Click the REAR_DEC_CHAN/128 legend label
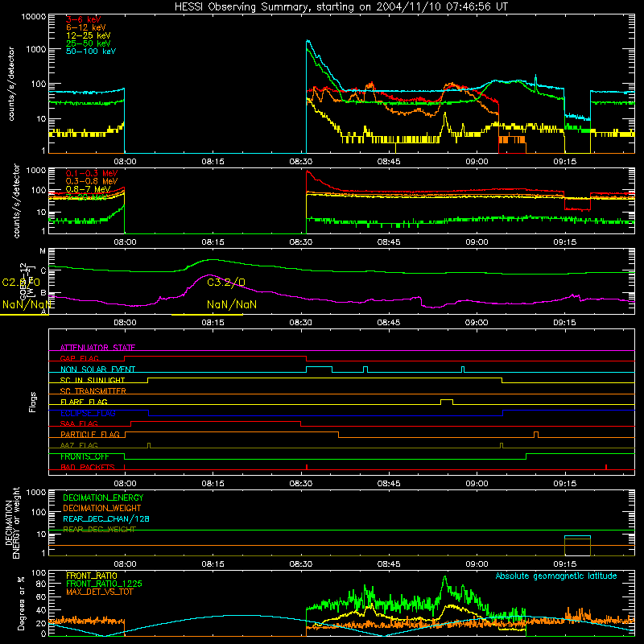 106,518
